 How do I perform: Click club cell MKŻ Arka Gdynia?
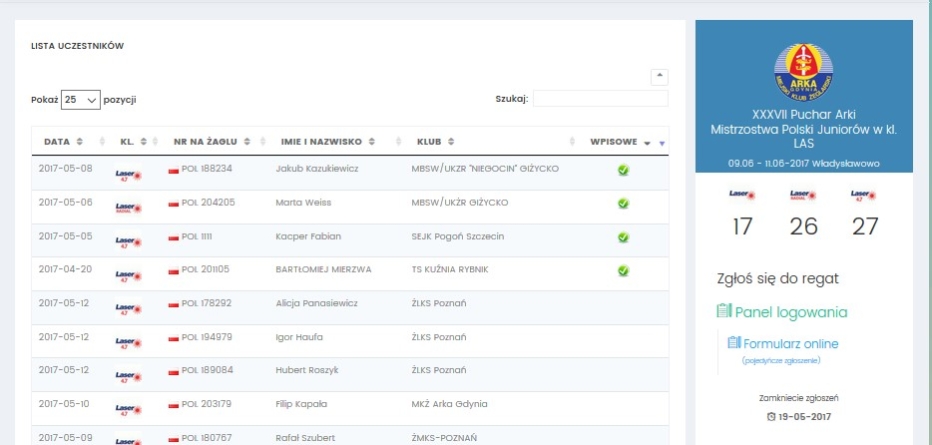point(449,404)
